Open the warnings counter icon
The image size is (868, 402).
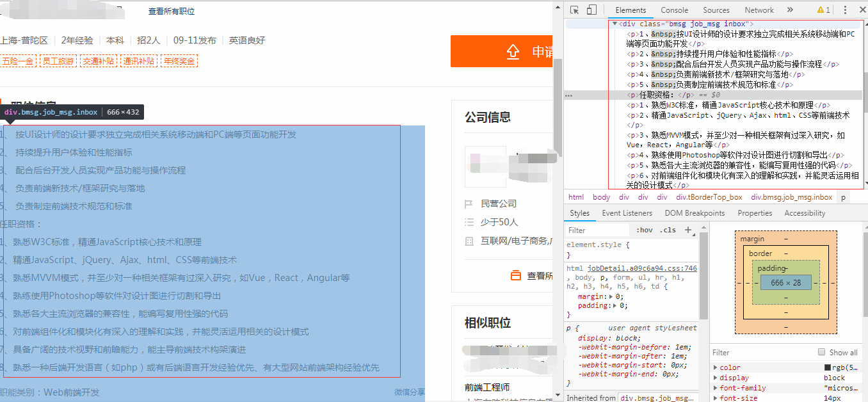tap(824, 10)
